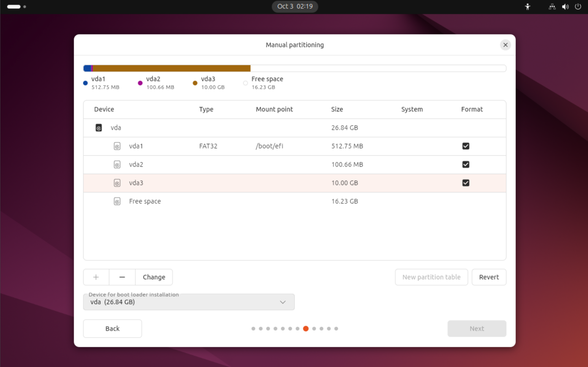Click the Free space row icon

(x=117, y=201)
